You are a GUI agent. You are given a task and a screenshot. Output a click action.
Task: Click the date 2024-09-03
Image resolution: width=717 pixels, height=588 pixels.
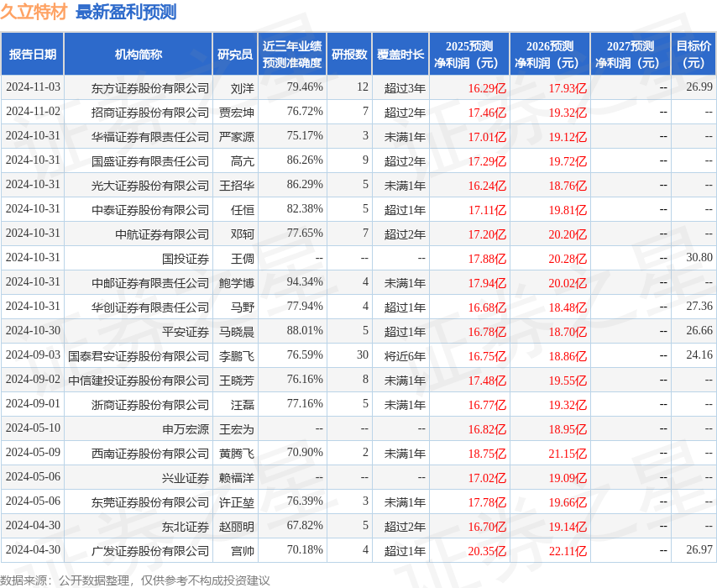pyautogui.click(x=33, y=354)
